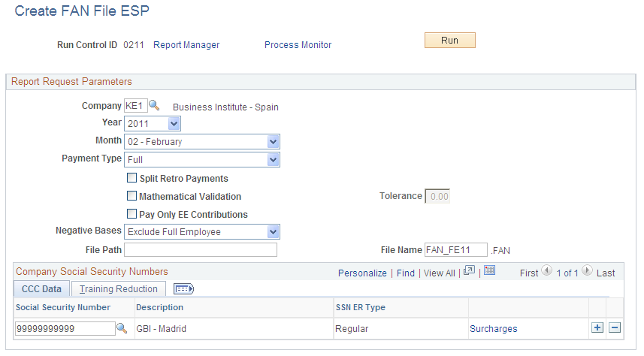
Task: Click the Business Institute - Spain text
Action: tap(225, 107)
